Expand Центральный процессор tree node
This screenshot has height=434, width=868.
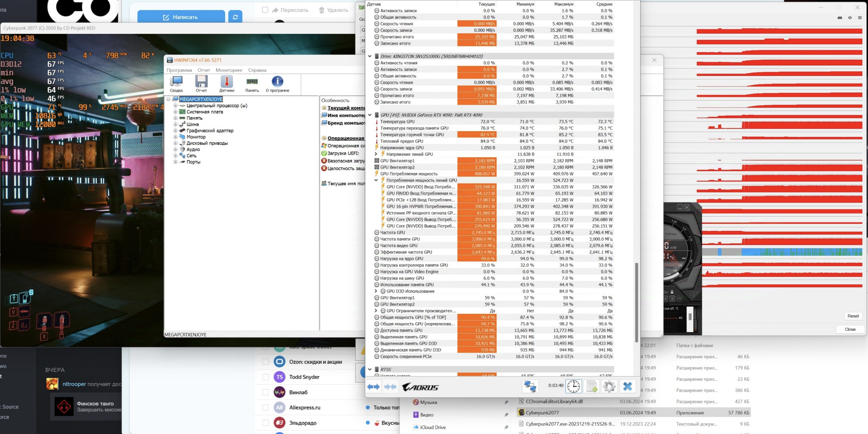[175, 105]
